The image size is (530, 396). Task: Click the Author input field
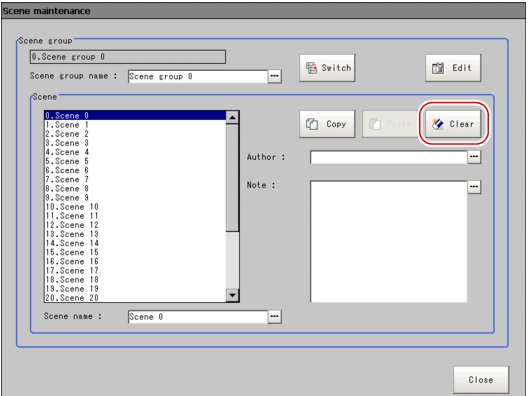tap(389, 157)
